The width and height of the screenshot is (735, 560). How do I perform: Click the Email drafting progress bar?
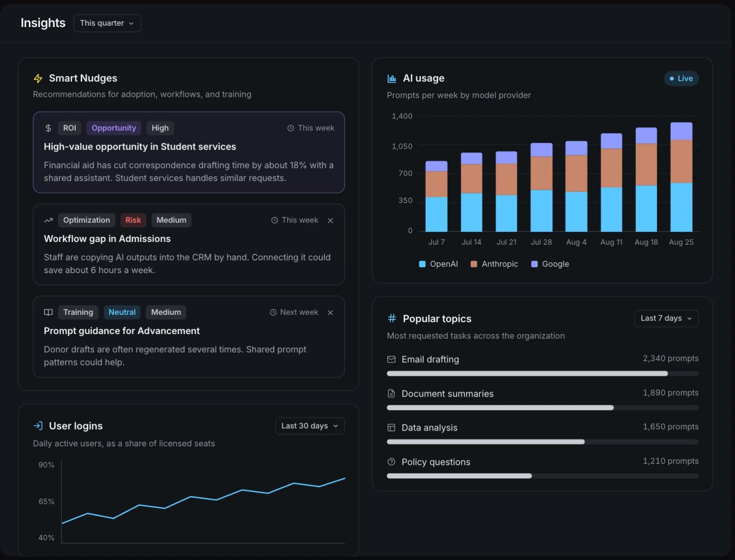click(x=543, y=374)
